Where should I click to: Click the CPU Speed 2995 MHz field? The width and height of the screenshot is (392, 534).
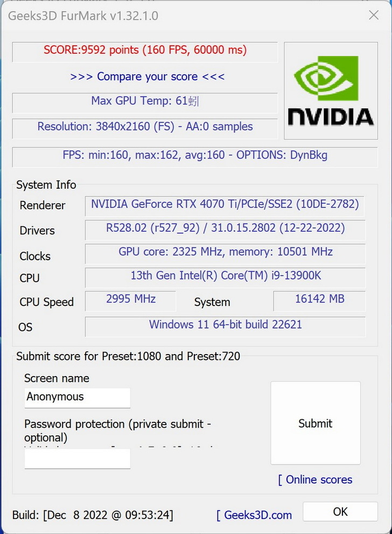coord(131,300)
